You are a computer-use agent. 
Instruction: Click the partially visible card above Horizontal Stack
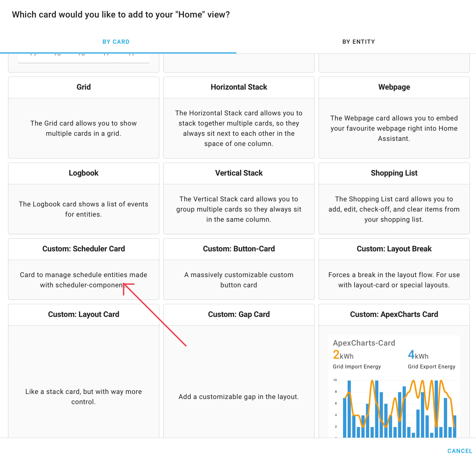tap(239, 62)
